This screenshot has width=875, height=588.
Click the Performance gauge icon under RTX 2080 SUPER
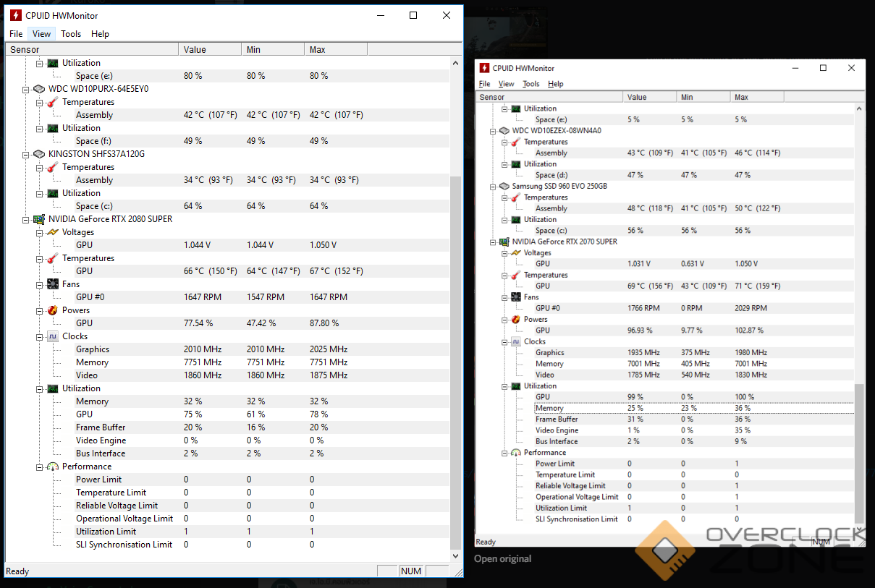point(53,466)
